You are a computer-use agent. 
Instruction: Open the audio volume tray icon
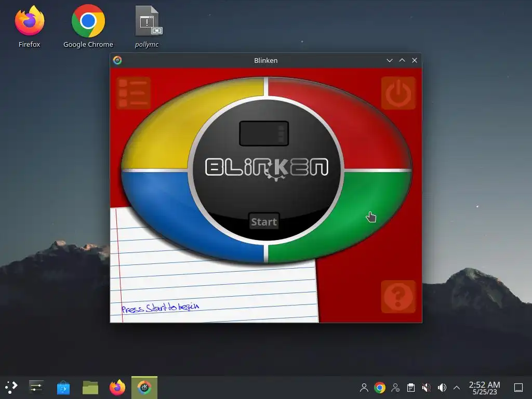[442, 388]
